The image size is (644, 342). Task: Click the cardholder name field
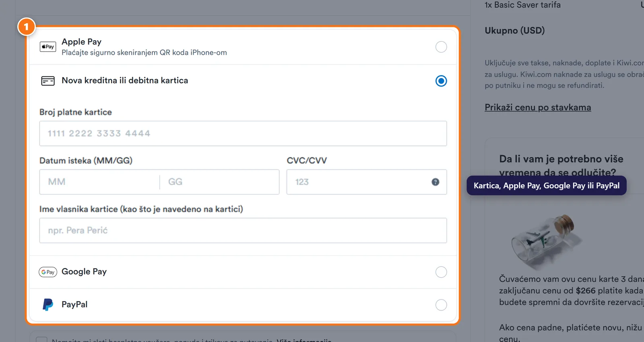pyautogui.click(x=243, y=231)
